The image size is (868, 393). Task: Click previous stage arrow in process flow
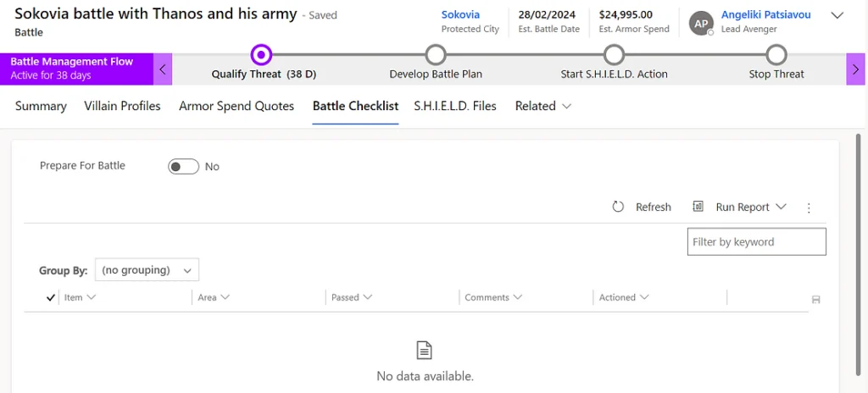[163, 69]
